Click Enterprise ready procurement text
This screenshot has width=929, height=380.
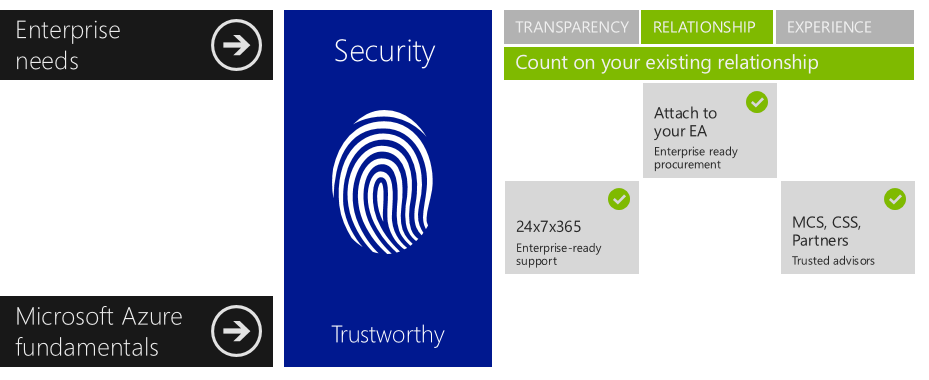[696, 158]
